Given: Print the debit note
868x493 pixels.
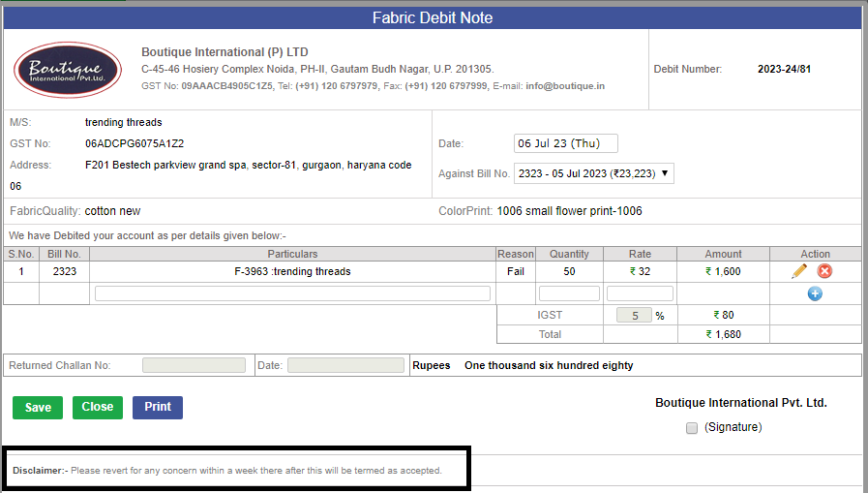Looking at the screenshot, I should pos(158,407).
